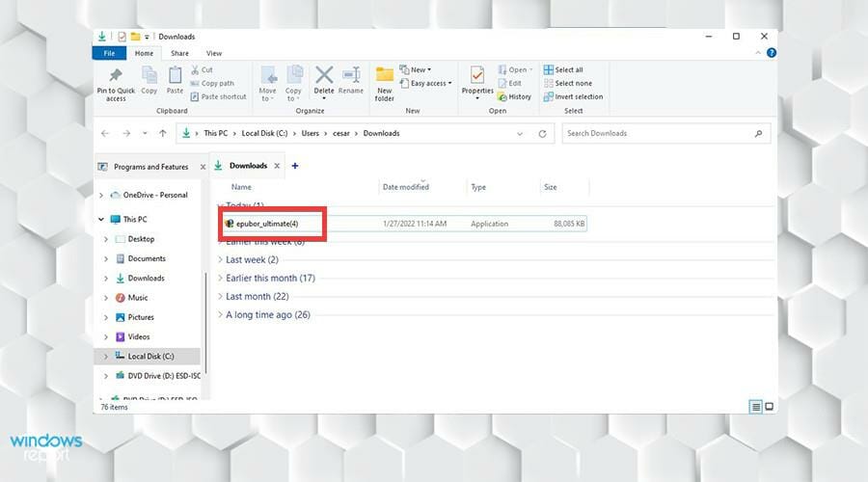The height and width of the screenshot is (482, 868).
Task: Select Pictures in navigation pane
Action: 141,317
